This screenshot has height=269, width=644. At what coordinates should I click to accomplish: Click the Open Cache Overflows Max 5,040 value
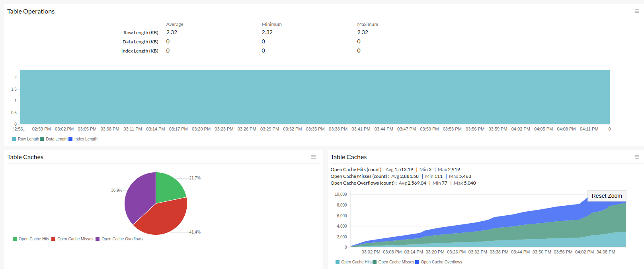pyautogui.click(x=470, y=183)
